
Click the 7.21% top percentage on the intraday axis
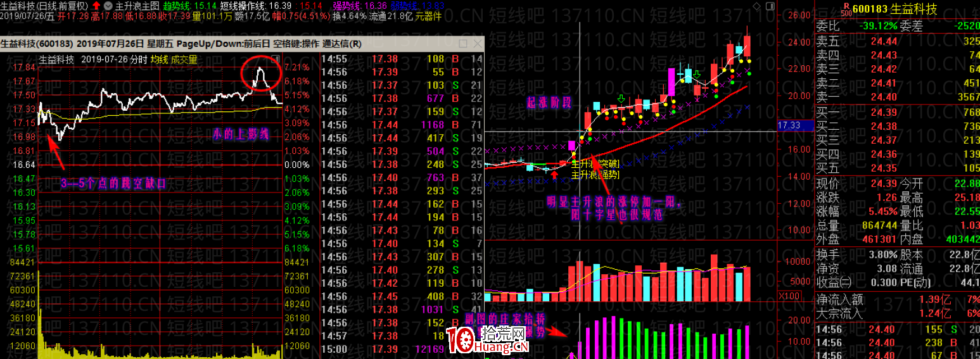tap(297, 67)
